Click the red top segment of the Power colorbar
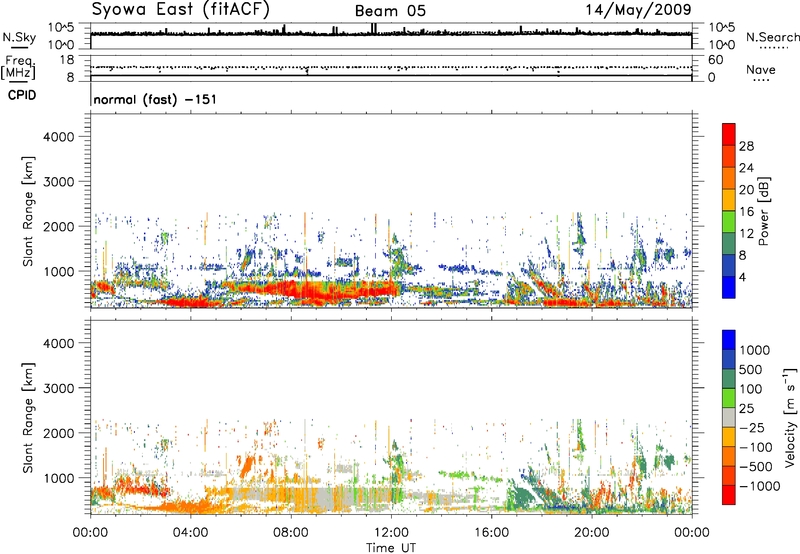The width and height of the screenshot is (800, 554). [x=729, y=134]
